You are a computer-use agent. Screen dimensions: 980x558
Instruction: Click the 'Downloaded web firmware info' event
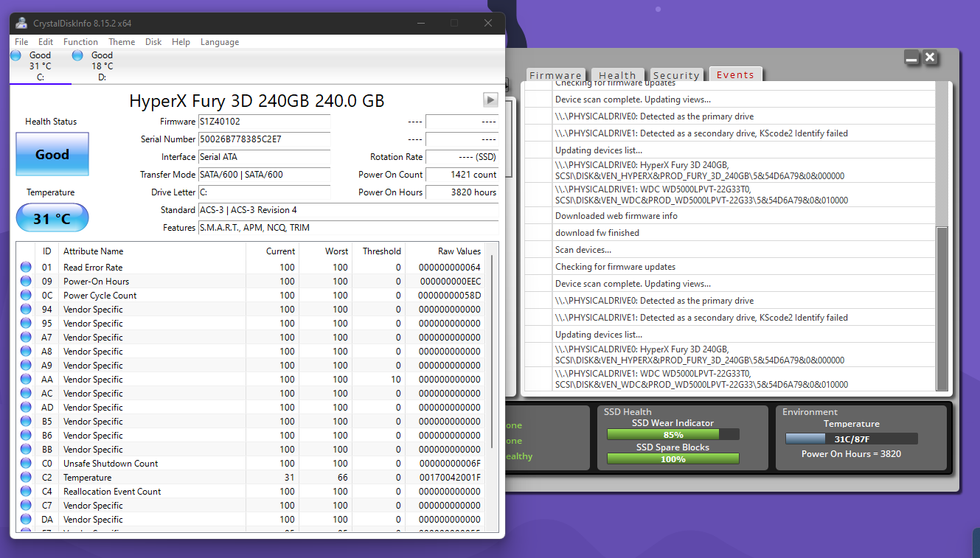(616, 216)
